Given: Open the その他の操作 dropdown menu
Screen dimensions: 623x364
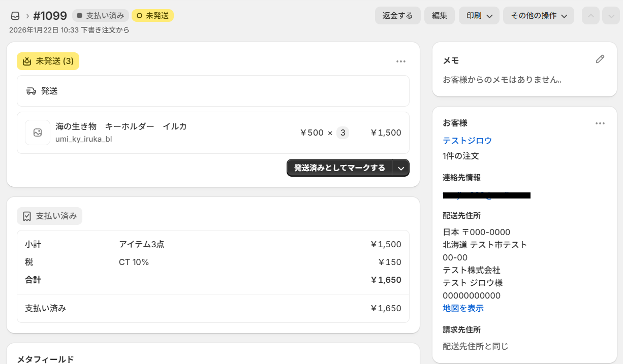Looking at the screenshot, I should [539, 16].
